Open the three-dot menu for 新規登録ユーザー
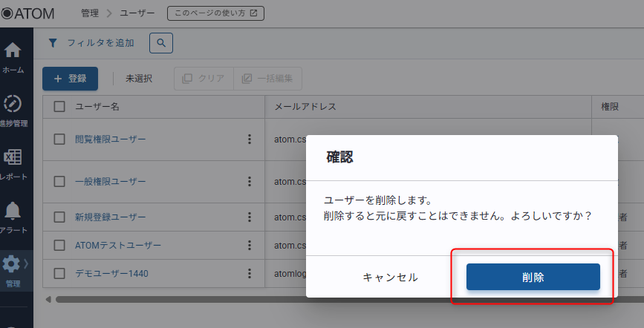 click(250, 217)
